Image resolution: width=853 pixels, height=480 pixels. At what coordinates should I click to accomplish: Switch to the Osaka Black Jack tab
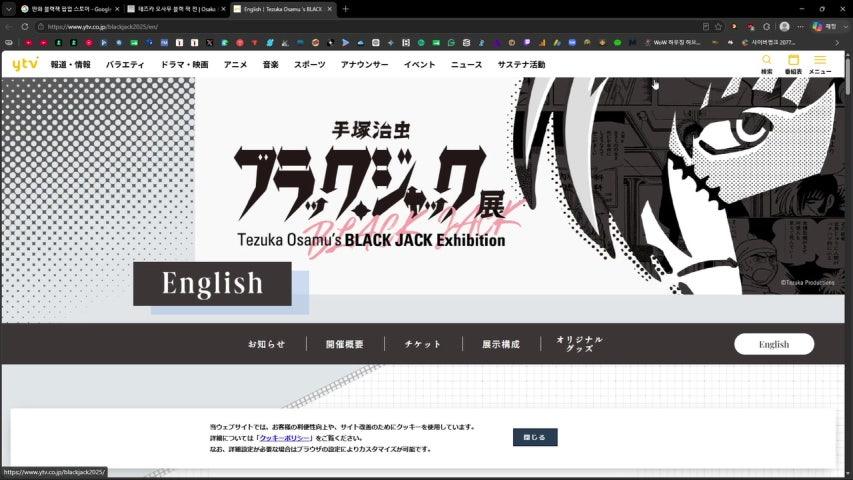tap(175, 9)
